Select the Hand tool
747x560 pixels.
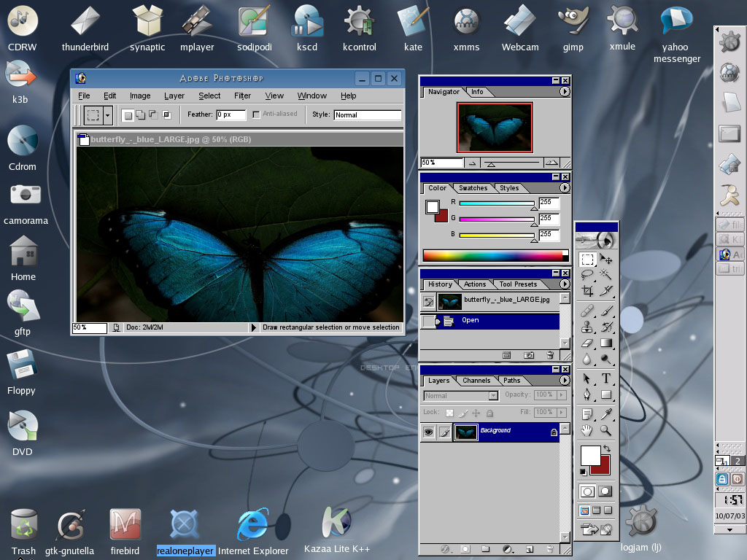click(x=587, y=430)
